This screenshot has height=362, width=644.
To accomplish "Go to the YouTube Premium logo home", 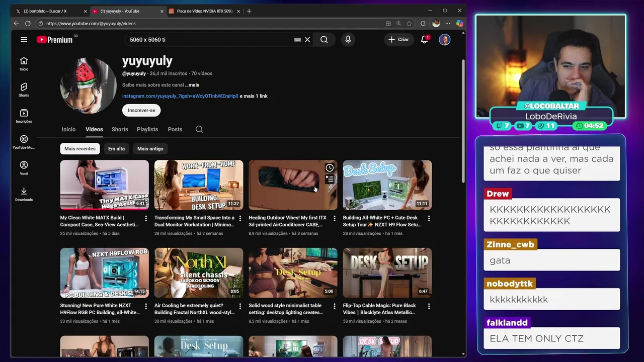I will (x=55, y=40).
